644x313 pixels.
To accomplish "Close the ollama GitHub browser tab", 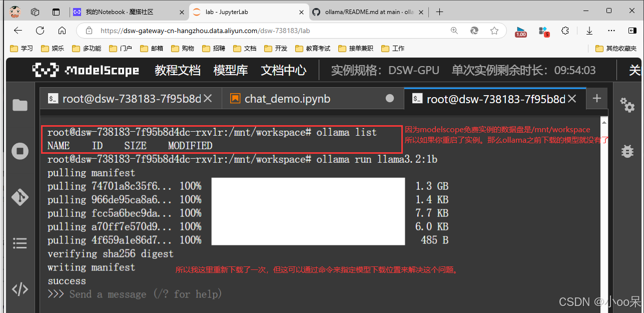I will 421,12.
